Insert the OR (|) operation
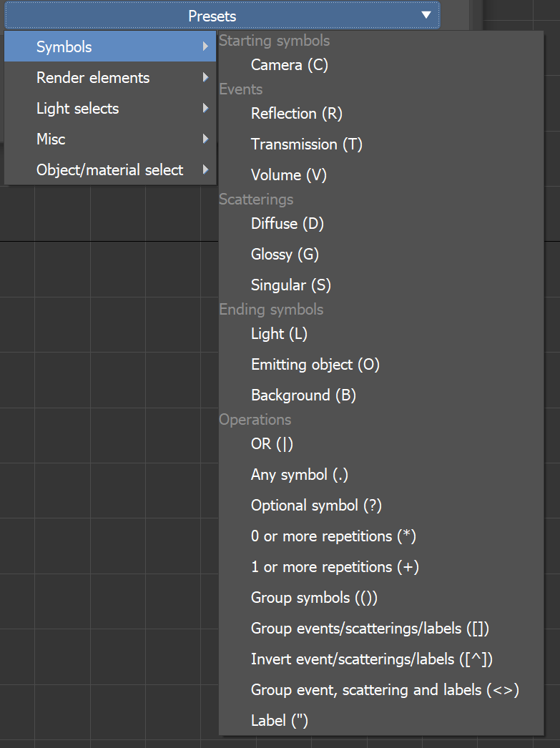 pos(272,444)
